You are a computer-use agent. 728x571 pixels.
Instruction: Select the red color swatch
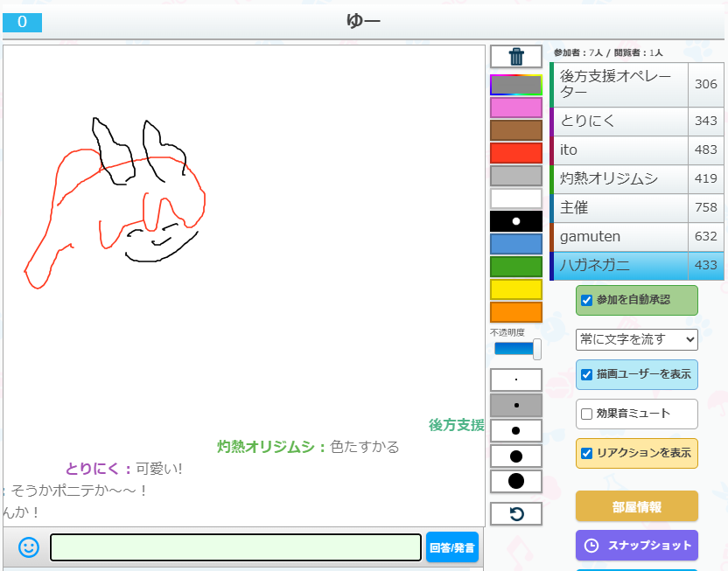point(516,153)
